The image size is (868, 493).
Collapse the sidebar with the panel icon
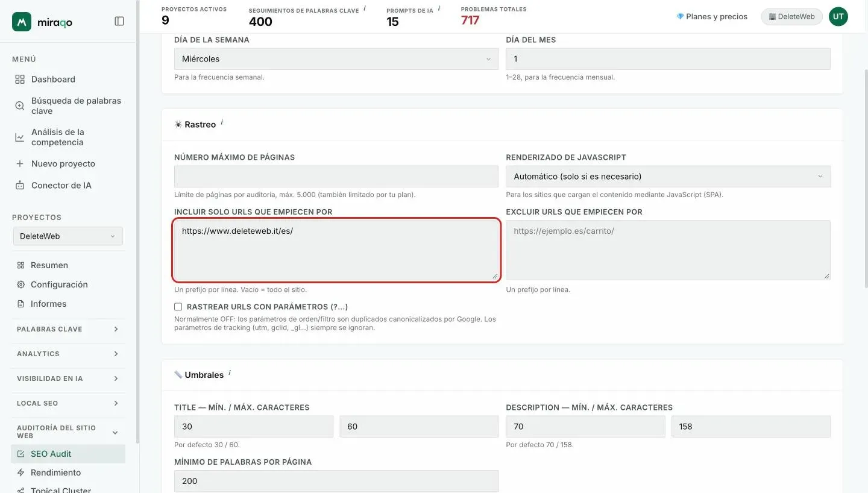click(119, 21)
